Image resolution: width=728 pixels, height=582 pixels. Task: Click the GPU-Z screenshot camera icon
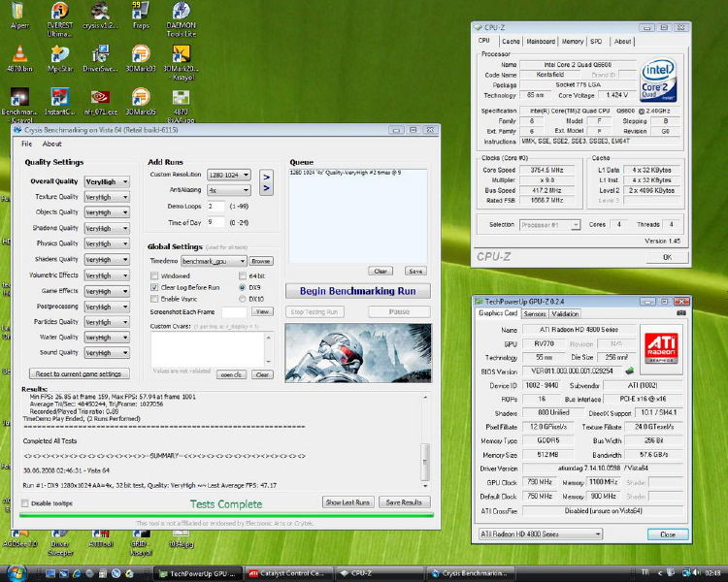pos(681,313)
